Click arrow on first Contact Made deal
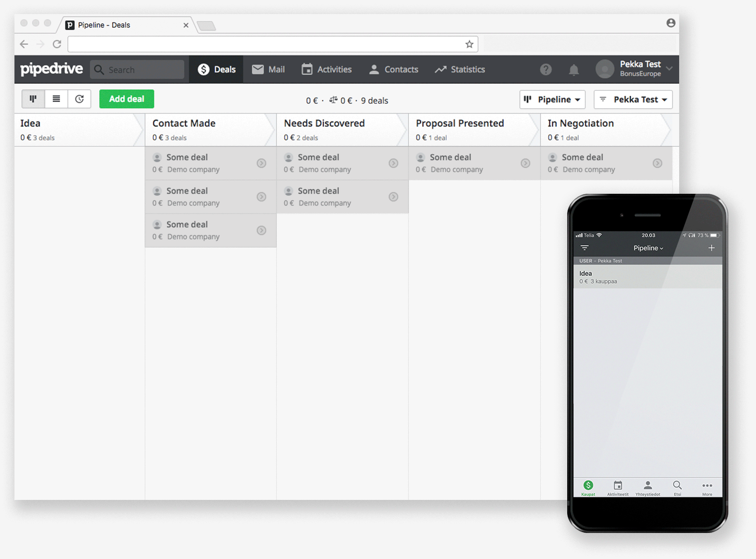This screenshot has height=559, width=756. pos(262,163)
